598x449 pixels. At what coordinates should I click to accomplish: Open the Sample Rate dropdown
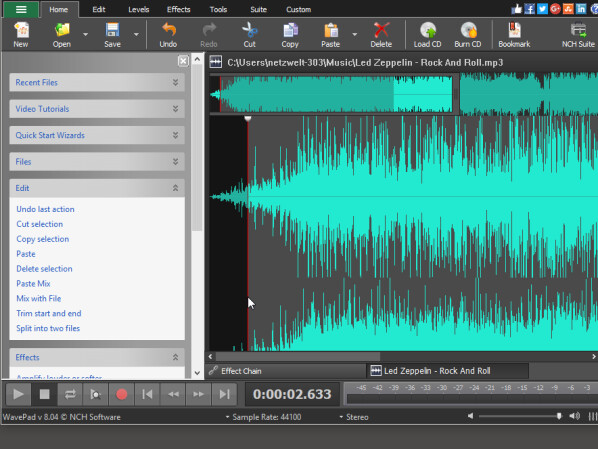[263, 417]
